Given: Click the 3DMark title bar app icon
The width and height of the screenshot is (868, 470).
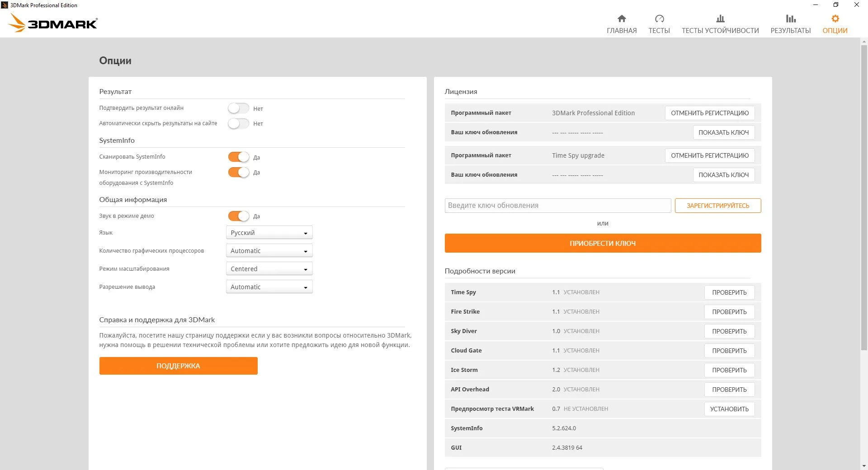Looking at the screenshot, I should [5, 5].
